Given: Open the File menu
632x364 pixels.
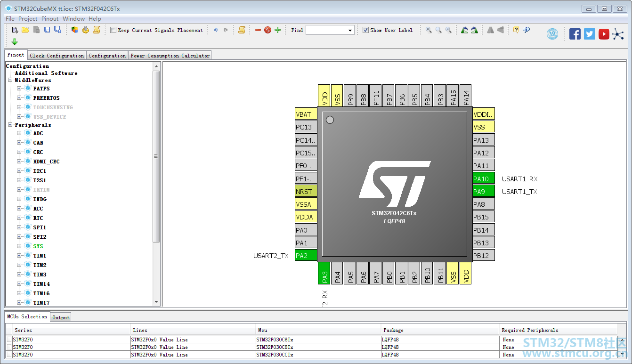Looking at the screenshot, I should click(10, 19).
